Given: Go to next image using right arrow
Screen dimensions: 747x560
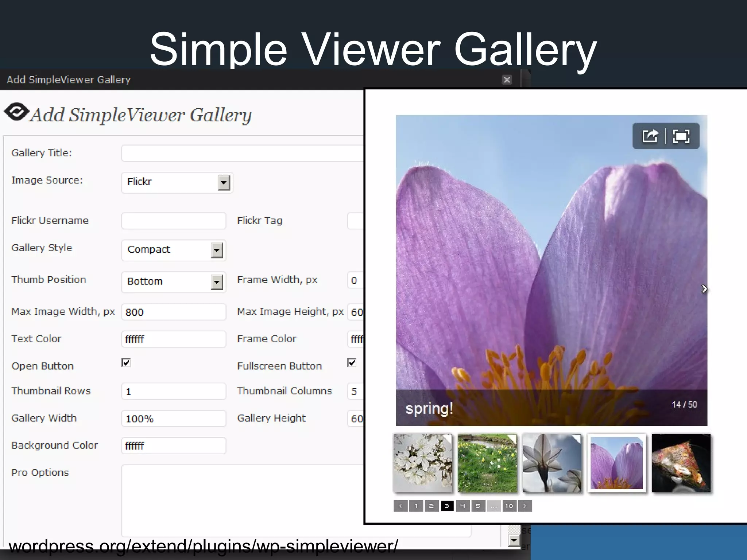Looking at the screenshot, I should [704, 289].
